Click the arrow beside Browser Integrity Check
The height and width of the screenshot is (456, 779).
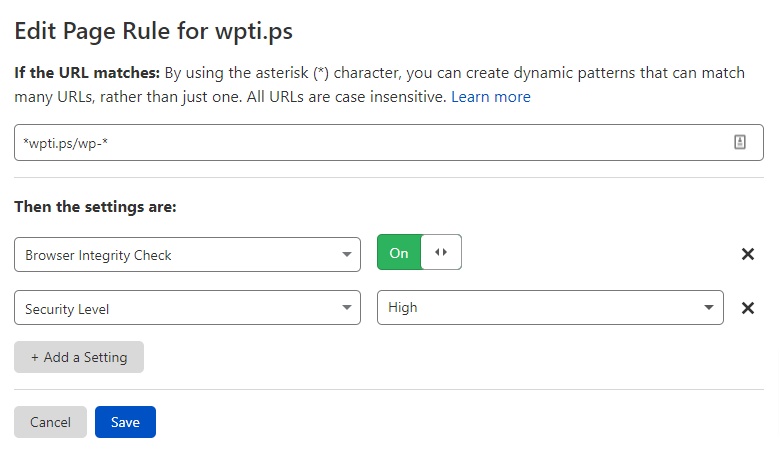point(346,254)
